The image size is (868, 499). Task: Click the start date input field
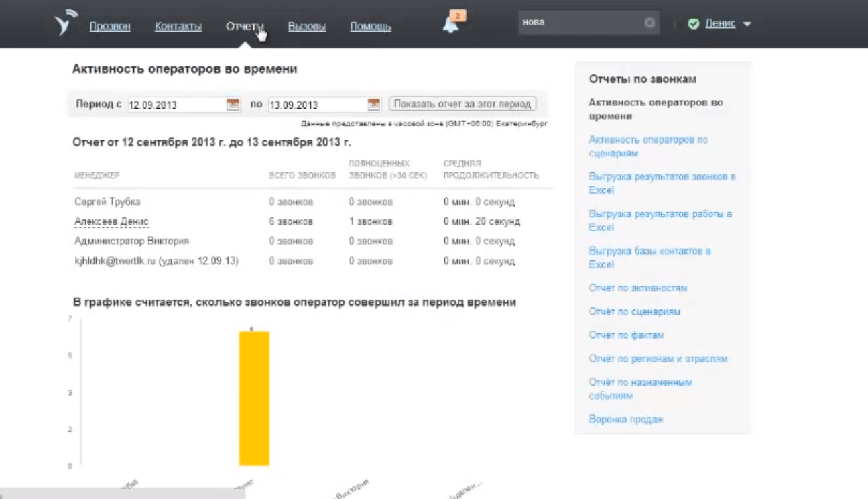coord(176,105)
